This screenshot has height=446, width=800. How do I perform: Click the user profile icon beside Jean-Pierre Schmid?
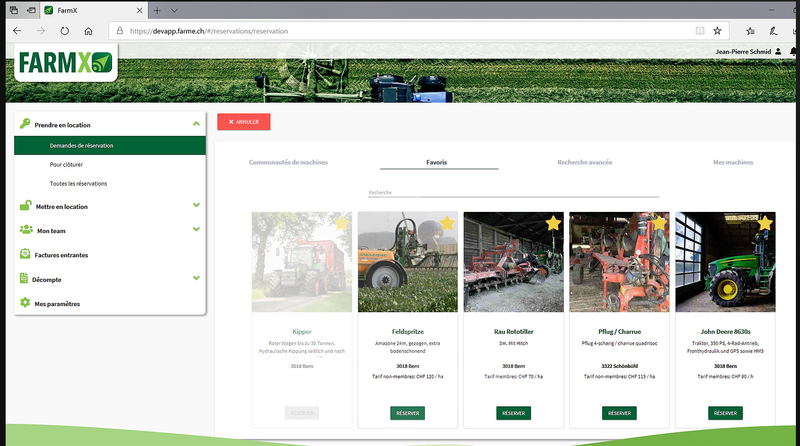pos(778,52)
